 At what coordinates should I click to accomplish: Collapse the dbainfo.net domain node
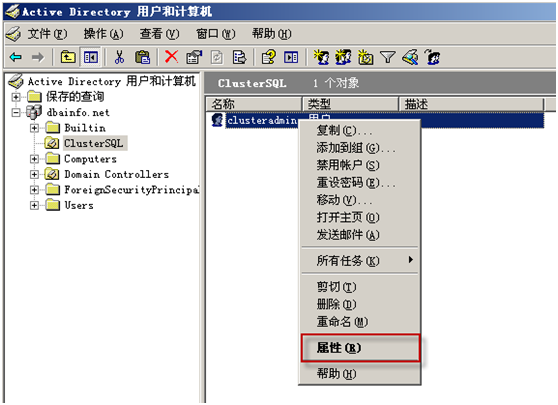(x=16, y=112)
